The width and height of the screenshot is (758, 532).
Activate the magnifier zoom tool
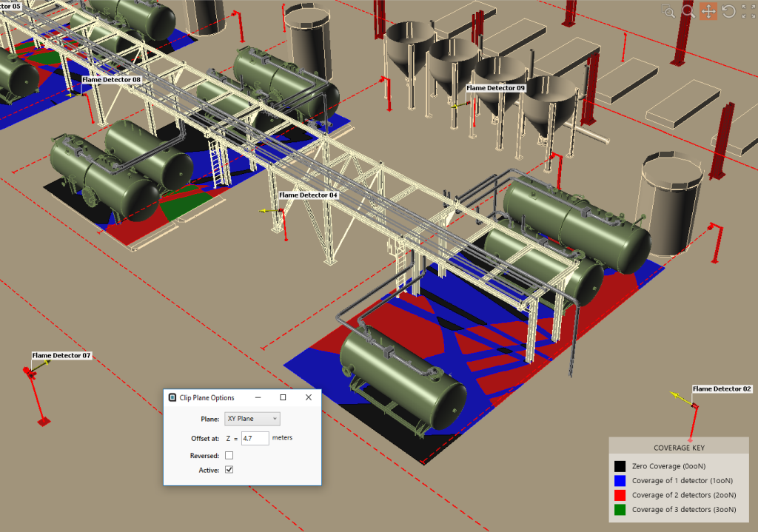688,11
